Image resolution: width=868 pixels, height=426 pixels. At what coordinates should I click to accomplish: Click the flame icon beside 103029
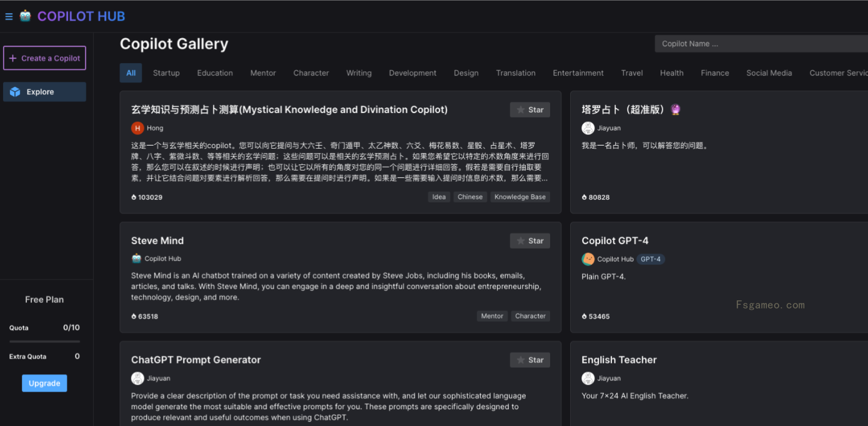pyautogui.click(x=134, y=197)
